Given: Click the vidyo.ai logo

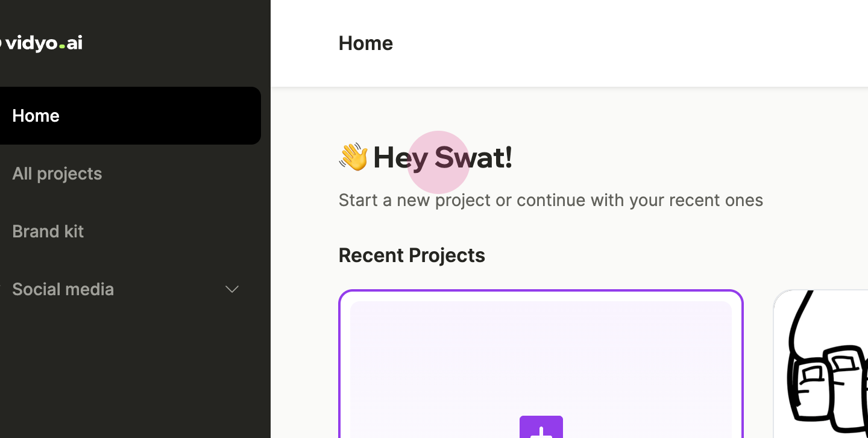Looking at the screenshot, I should (41, 43).
